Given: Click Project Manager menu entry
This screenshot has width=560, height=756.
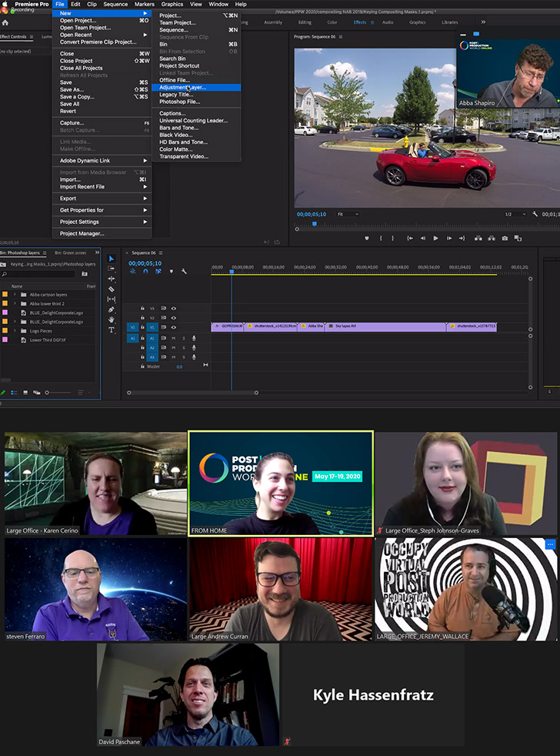Looking at the screenshot, I should (x=102, y=233).
